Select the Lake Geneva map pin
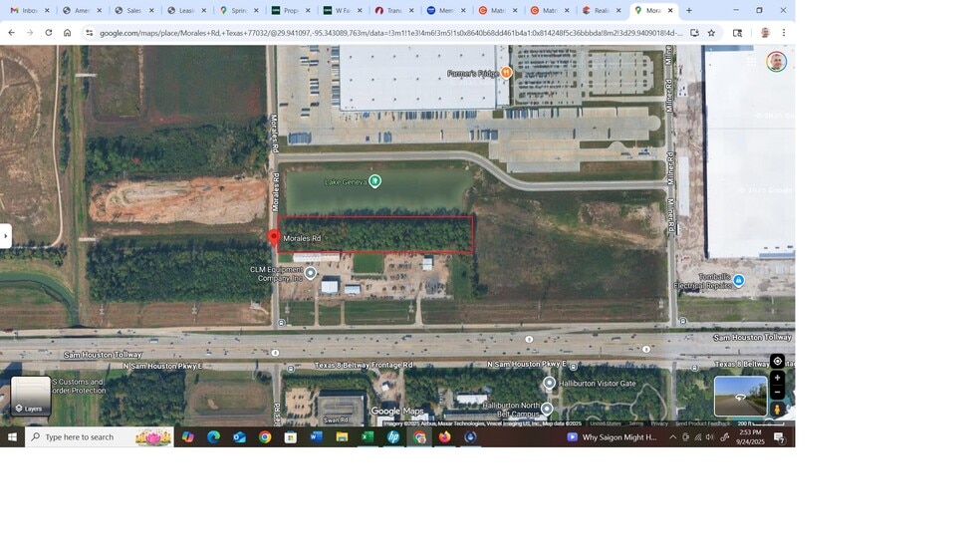980x560 pixels. coord(375,181)
